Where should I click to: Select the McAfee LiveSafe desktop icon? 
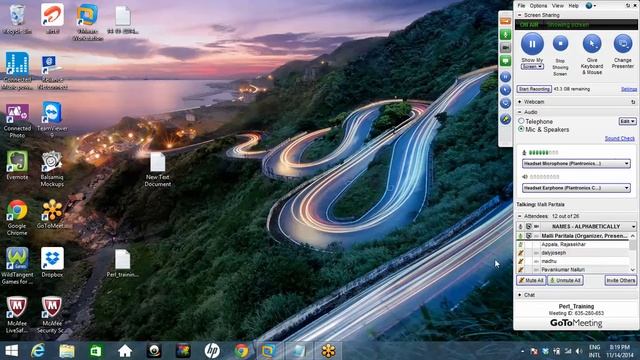tap(17, 315)
